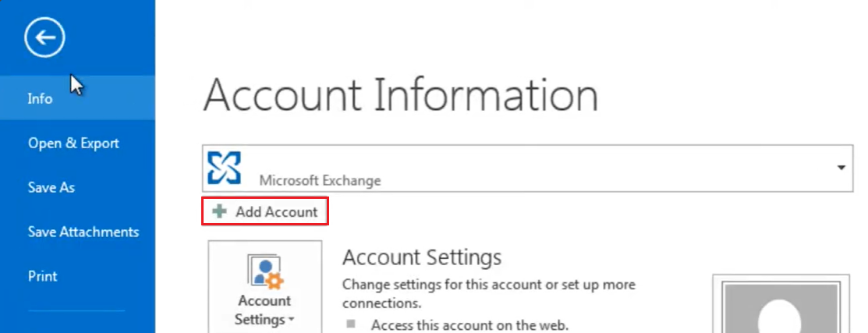
Task: Open the Print page
Action: 43,276
